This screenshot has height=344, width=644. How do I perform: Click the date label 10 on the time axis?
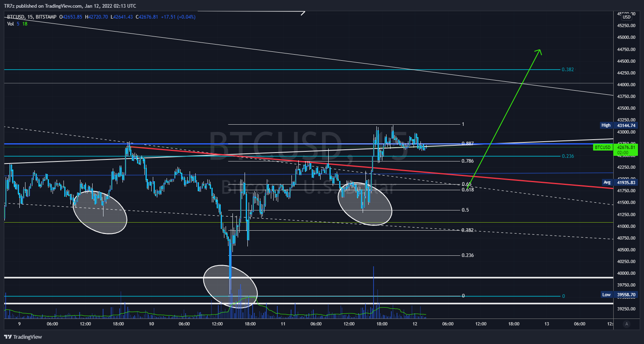151,324
